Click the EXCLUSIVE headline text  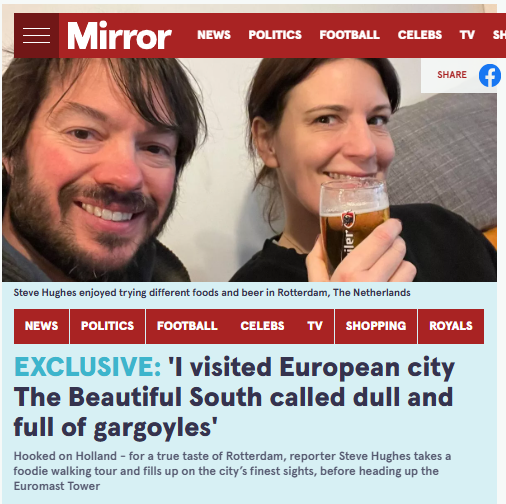[88, 367]
